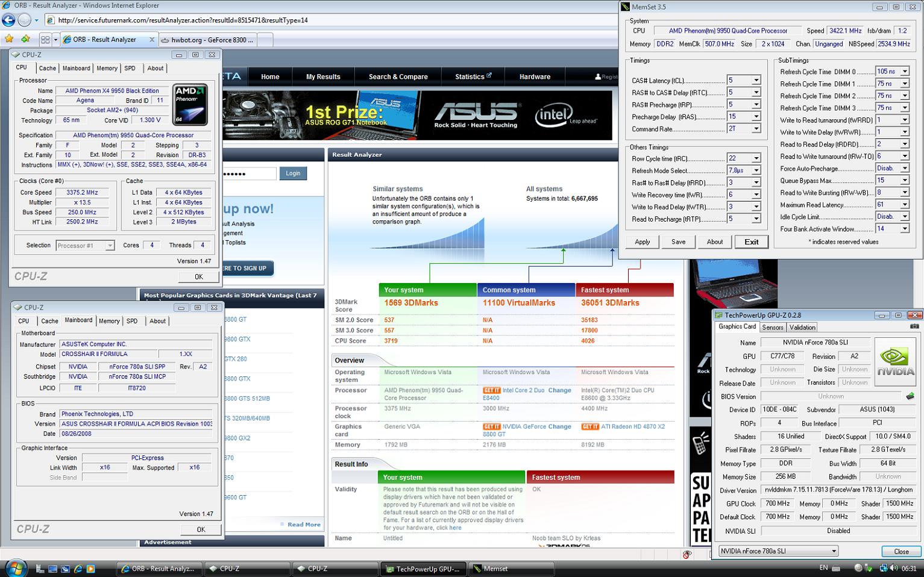Image resolution: width=924 pixels, height=577 pixels.
Task: Click Apply in MemSet
Action: (x=643, y=242)
